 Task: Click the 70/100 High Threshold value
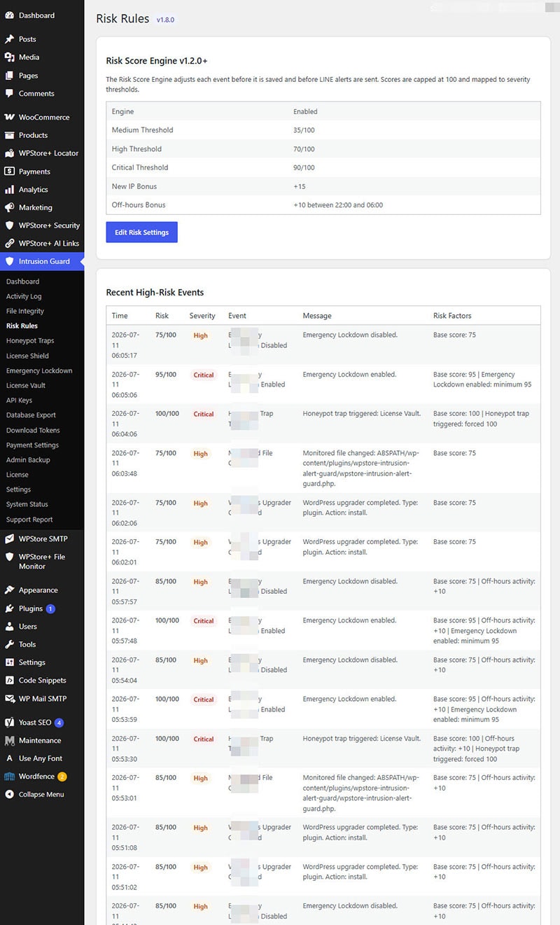pos(304,149)
